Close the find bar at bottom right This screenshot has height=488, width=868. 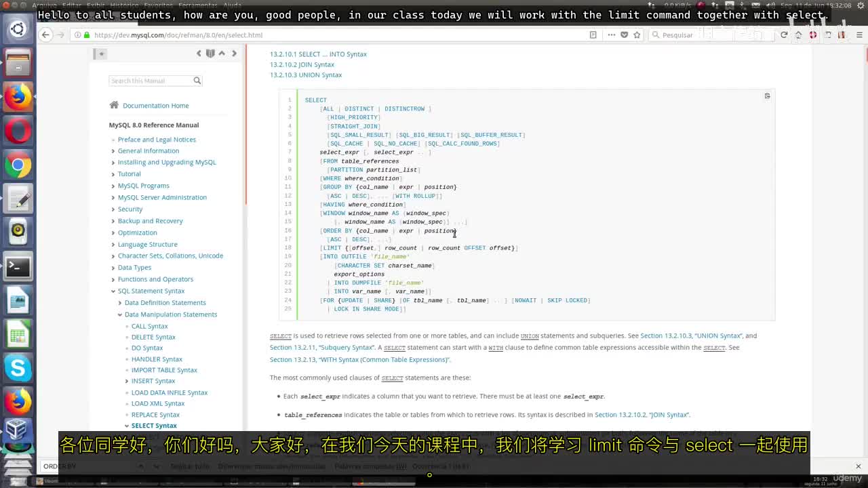(x=858, y=466)
